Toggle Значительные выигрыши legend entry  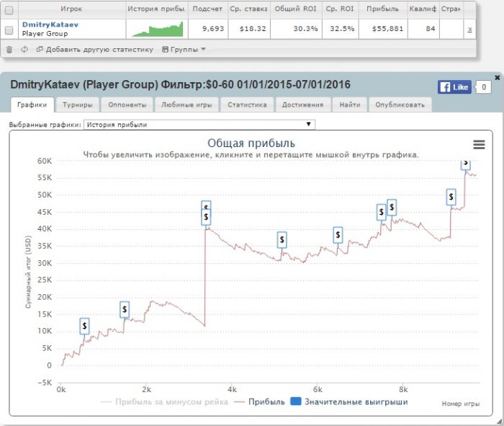click(x=349, y=401)
